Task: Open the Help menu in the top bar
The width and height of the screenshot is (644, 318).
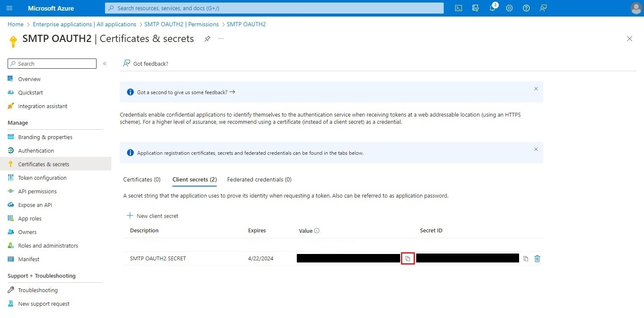Action: pyautogui.click(x=526, y=8)
